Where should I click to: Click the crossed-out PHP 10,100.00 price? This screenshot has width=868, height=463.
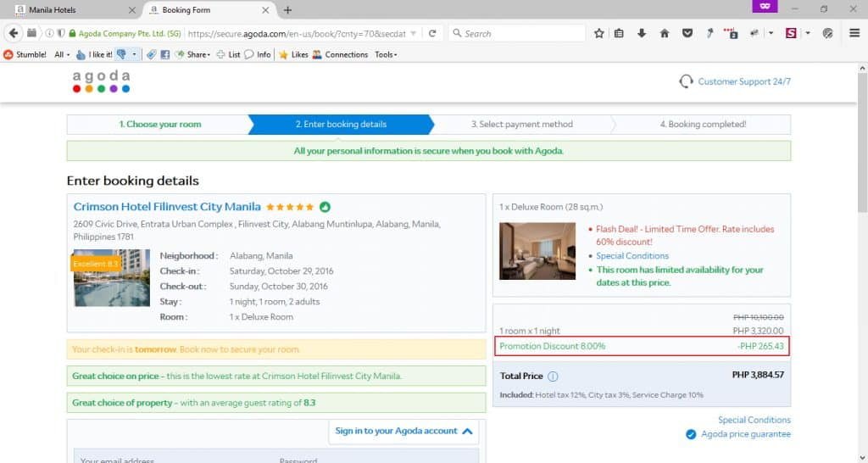coord(759,317)
